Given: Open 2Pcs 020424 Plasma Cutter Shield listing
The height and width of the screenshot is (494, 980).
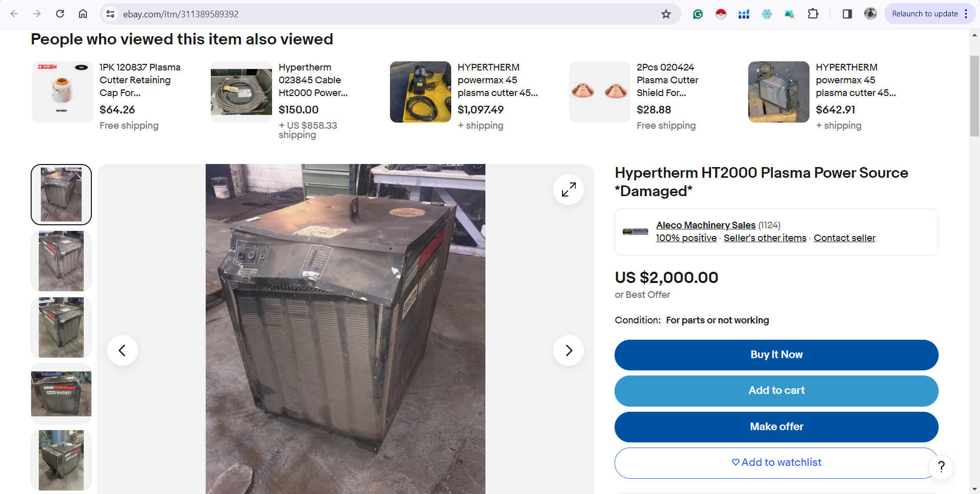Looking at the screenshot, I should 668,80.
